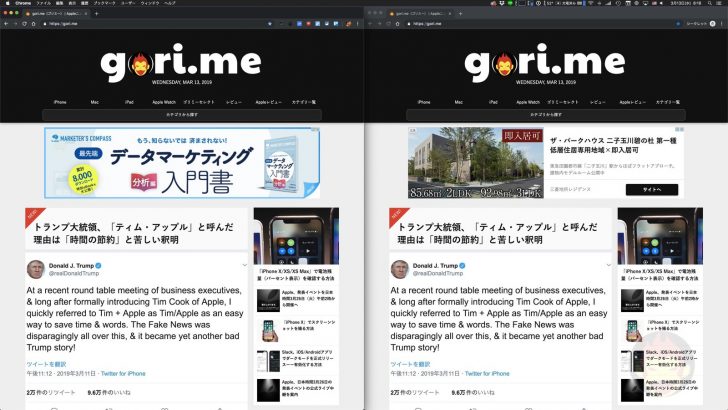Click 2万件のリツイート count in left window

[x=51, y=392]
